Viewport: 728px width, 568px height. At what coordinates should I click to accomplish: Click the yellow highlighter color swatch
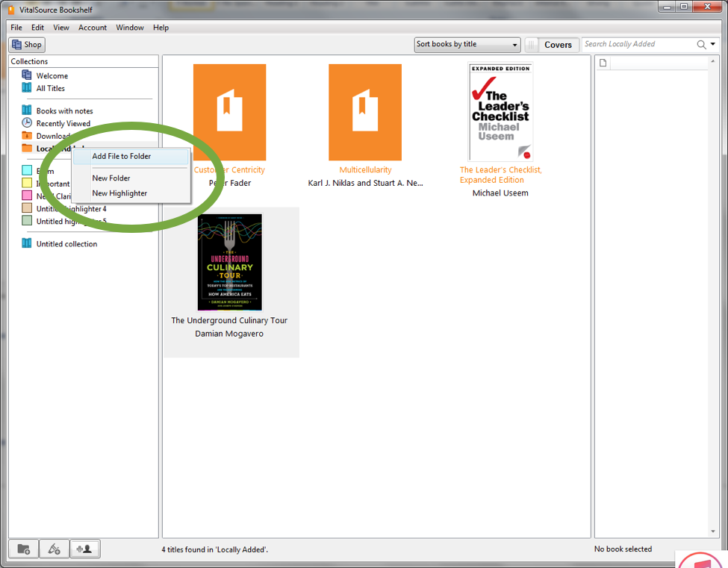click(27, 184)
